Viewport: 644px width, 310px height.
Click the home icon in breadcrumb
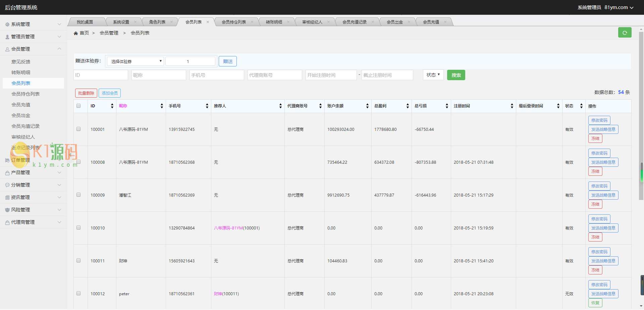(x=76, y=33)
